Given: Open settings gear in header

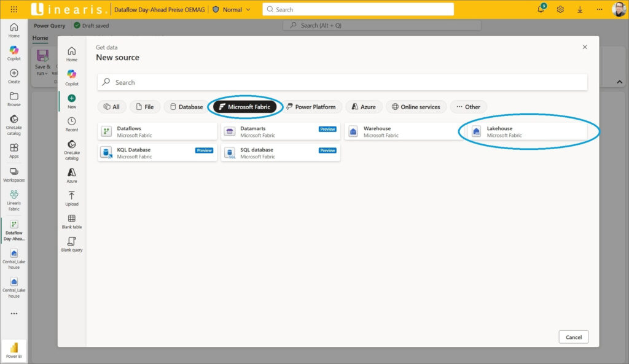Looking at the screenshot, I should (560, 10).
